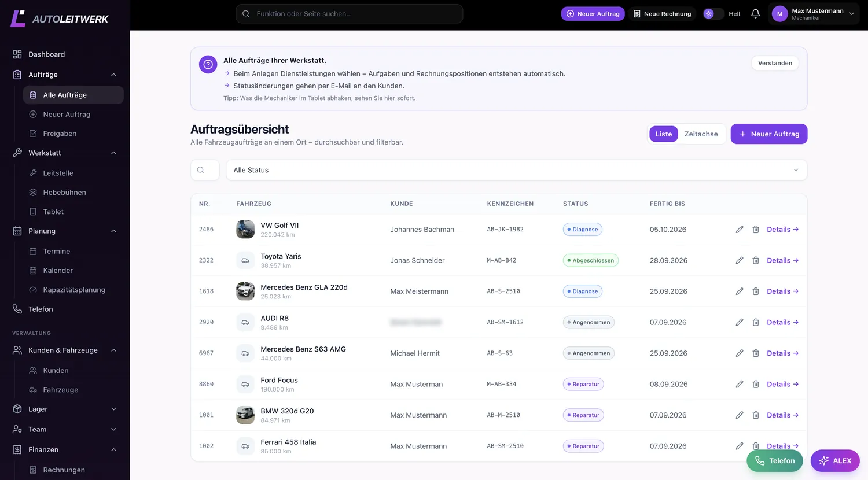868x480 pixels.
Task: Click the help question mark icon
Action: (208, 64)
